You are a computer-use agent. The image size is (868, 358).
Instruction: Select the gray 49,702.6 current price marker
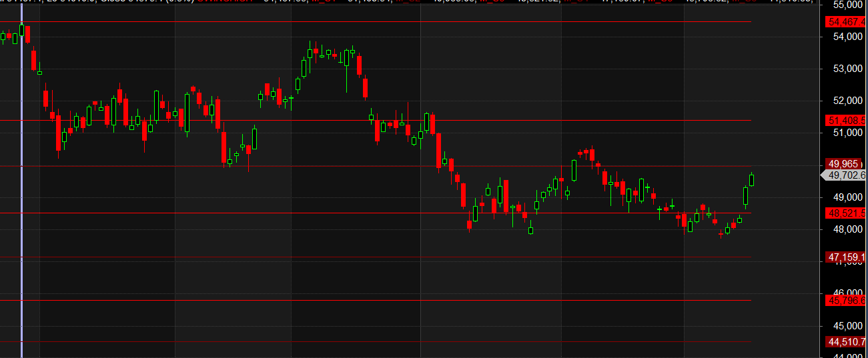pos(845,175)
